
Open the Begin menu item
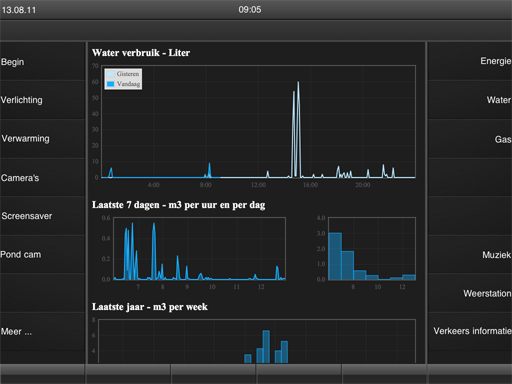42,62
